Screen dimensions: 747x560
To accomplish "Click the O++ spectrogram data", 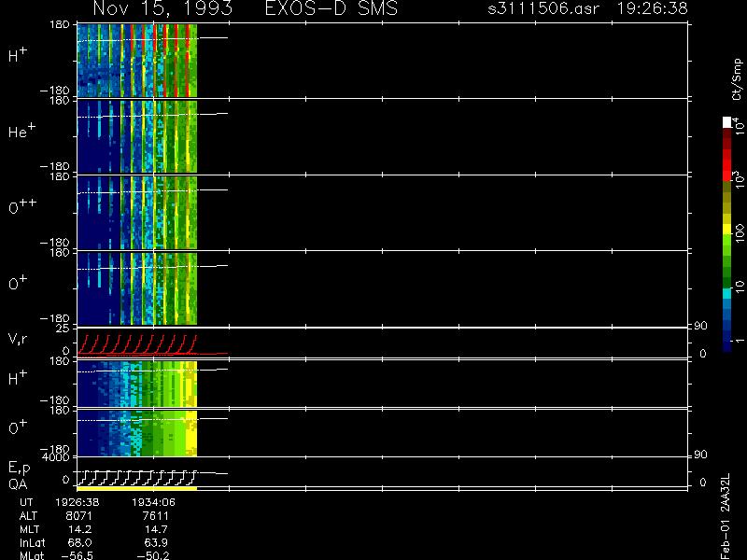I will pos(137,213).
